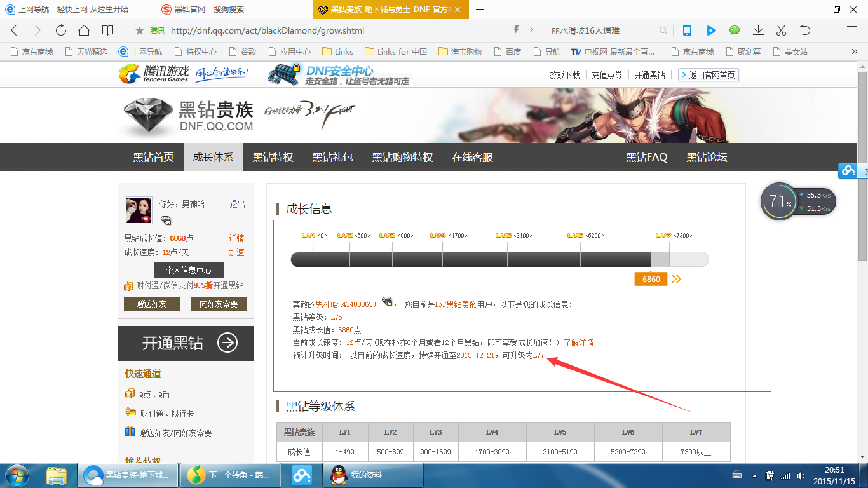Viewport: 868px width, 488px height.
Task: Click the lightning speed mode icon
Action: pos(516,30)
